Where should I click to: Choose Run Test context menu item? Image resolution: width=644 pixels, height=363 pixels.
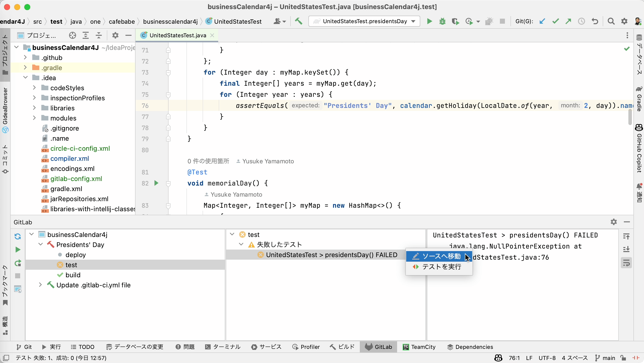click(x=439, y=267)
